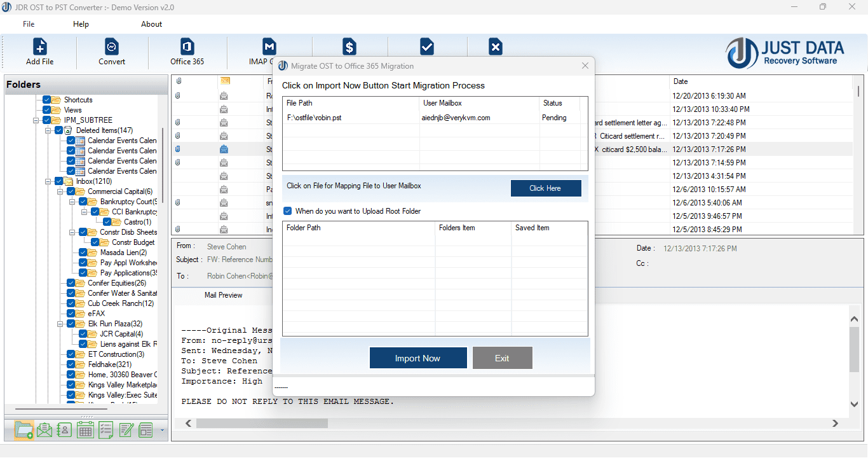Open the Calendar view icon
This screenshot has width=868, height=458.
click(85, 429)
